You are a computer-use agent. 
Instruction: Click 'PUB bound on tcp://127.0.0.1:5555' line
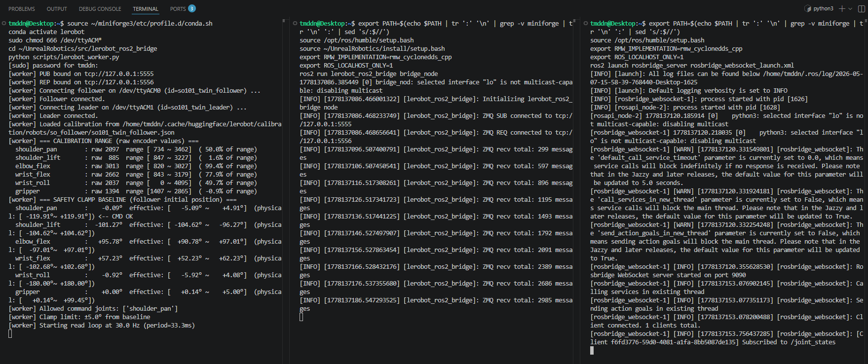point(81,73)
